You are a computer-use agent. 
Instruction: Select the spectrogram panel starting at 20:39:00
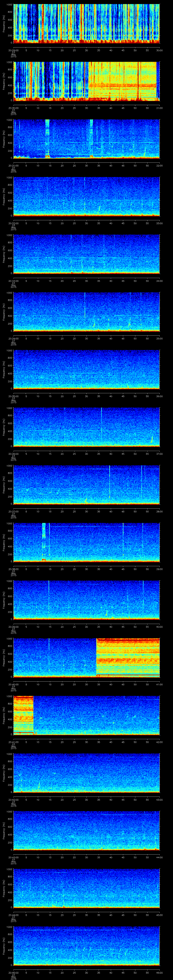pos(87,600)
